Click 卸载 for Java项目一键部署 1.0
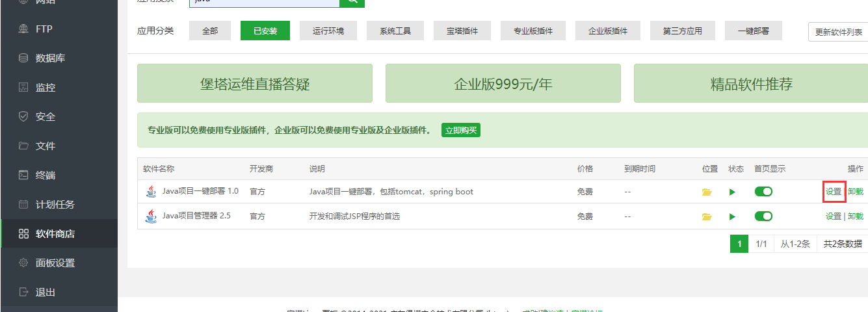The image size is (868, 312). point(856,192)
